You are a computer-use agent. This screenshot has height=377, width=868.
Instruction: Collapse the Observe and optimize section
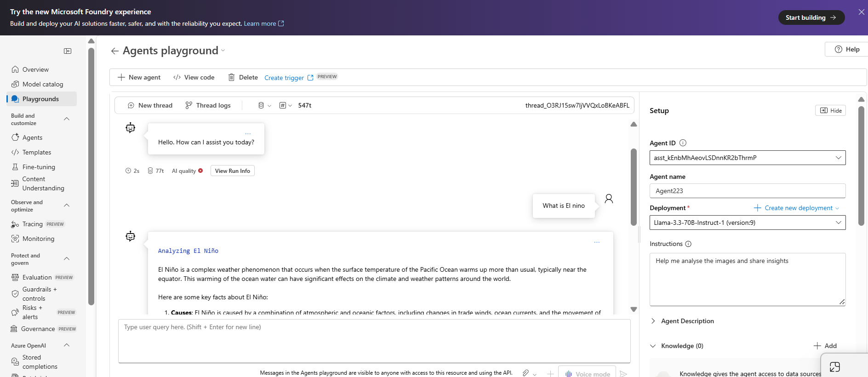tap(67, 206)
